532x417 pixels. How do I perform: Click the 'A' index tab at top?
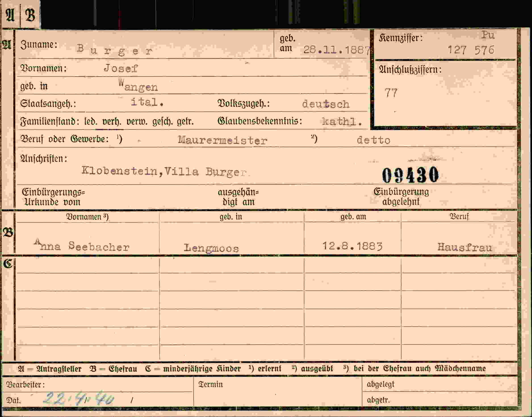pos(10,15)
